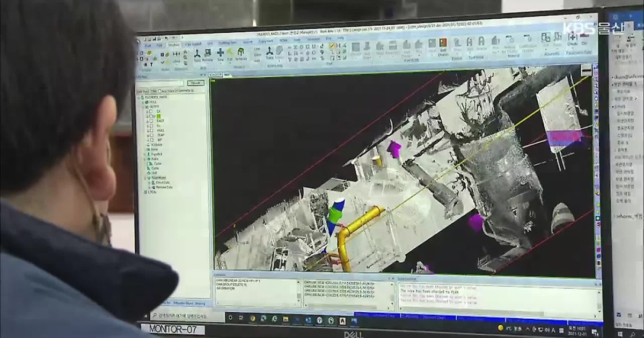Open the Validation ribbon tab
This screenshot has height=338, width=644.
point(313,39)
